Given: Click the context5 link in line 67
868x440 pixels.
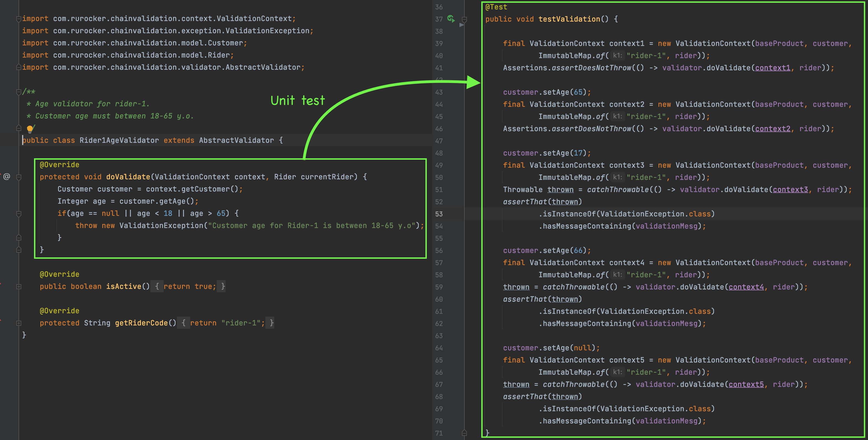Looking at the screenshot, I should (x=746, y=384).
